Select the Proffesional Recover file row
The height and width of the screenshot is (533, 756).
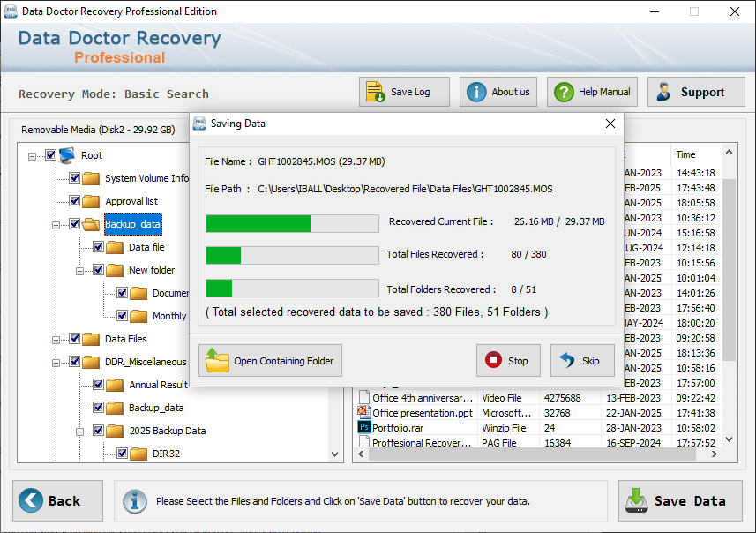point(538,443)
